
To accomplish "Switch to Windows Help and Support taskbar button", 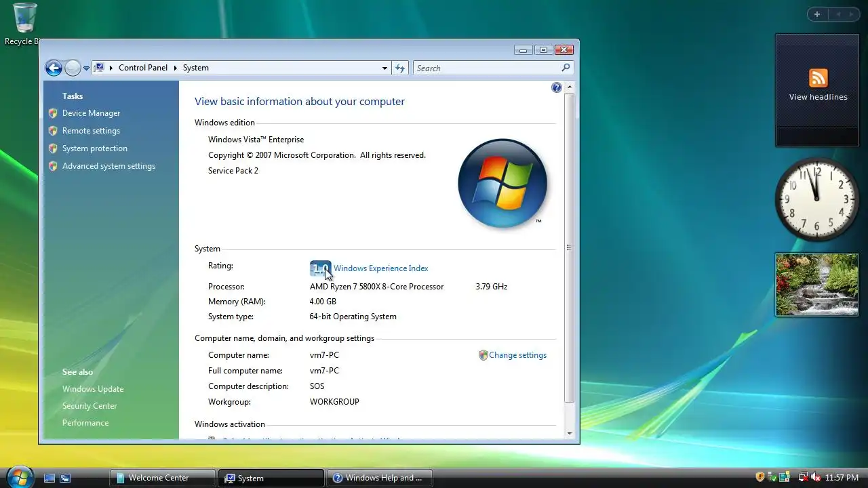I will (x=380, y=478).
